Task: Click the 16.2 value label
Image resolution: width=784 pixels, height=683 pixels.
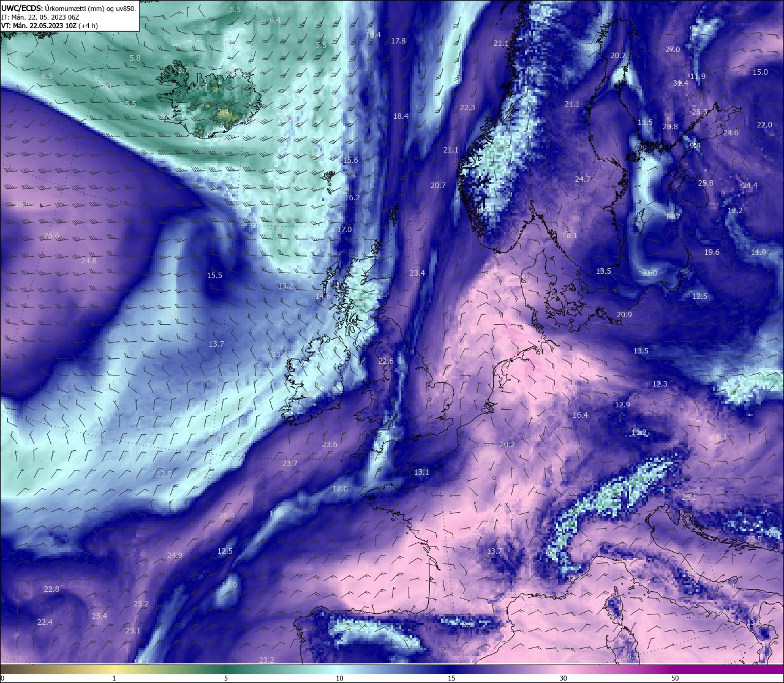Action: coord(352,198)
